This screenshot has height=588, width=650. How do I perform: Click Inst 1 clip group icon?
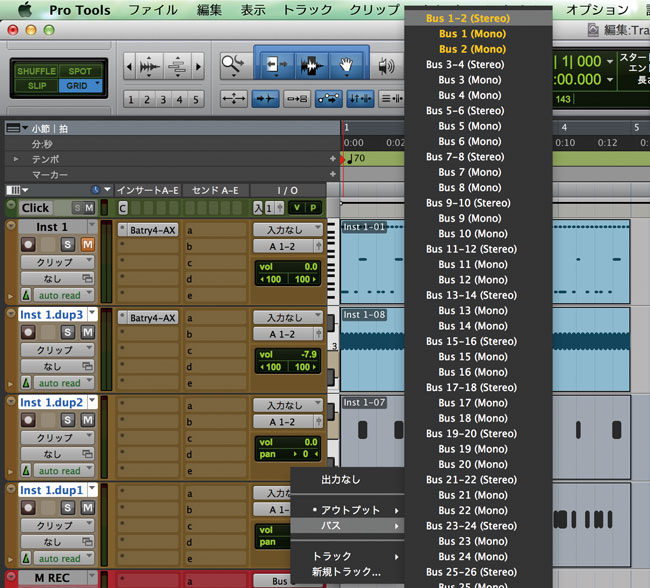(x=87, y=279)
